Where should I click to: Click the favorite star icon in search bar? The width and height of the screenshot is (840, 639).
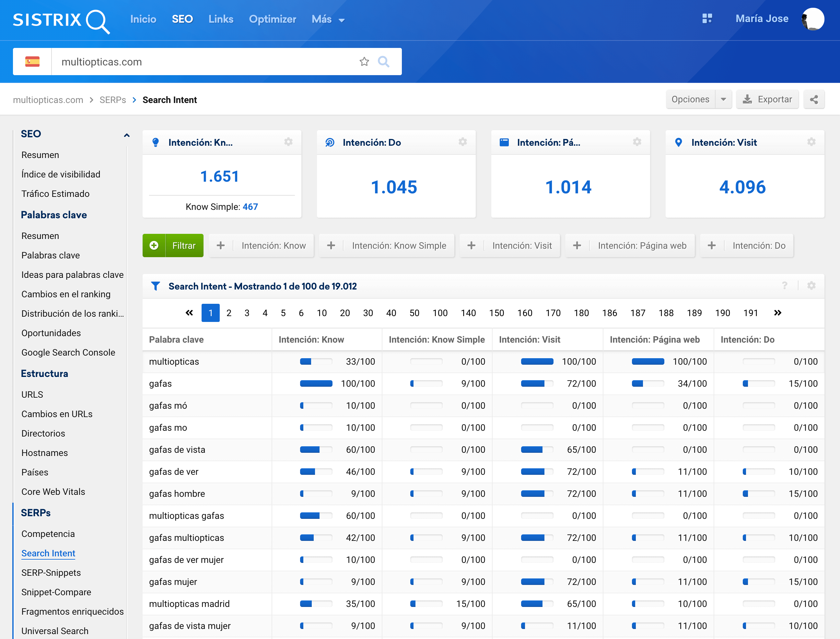click(364, 62)
